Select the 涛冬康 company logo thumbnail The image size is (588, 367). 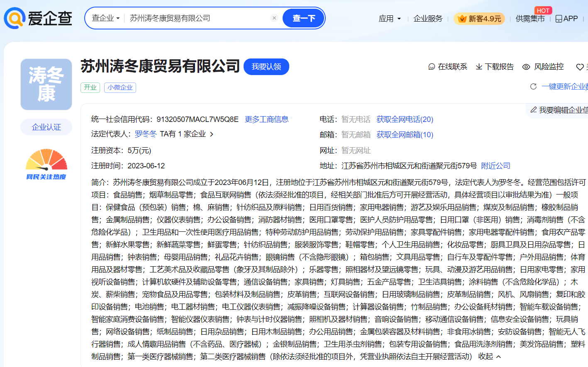click(46, 84)
